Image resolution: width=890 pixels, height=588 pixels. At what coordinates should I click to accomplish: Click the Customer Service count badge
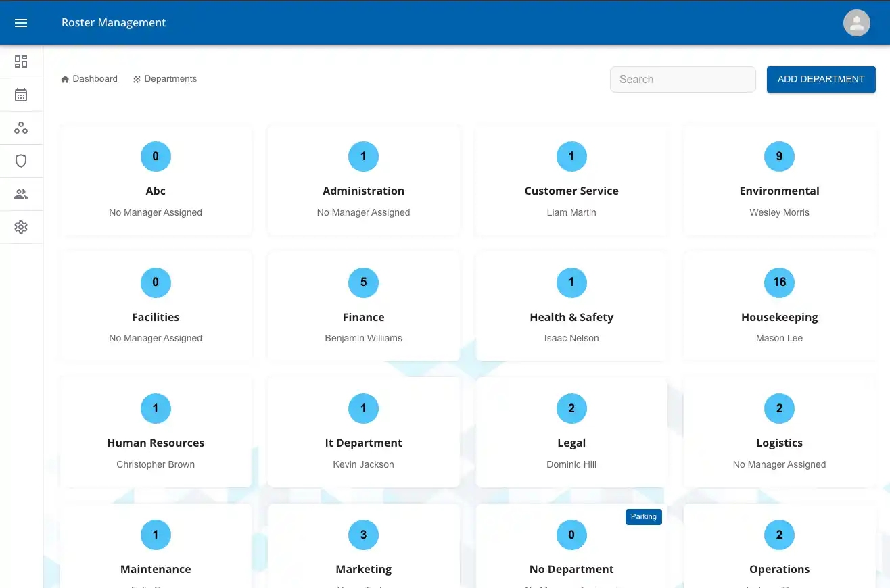(x=571, y=156)
